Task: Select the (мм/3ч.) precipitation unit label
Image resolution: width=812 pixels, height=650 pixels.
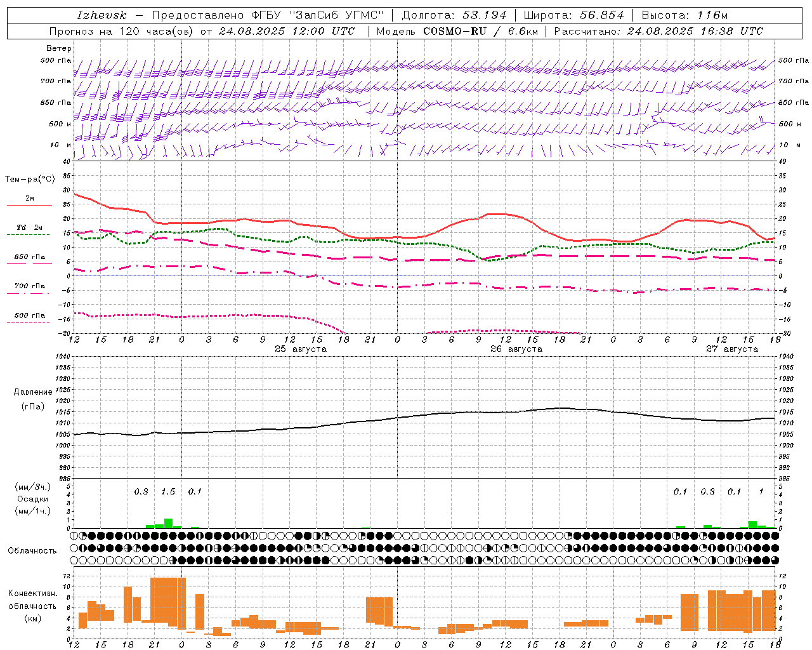Action: click(x=32, y=487)
